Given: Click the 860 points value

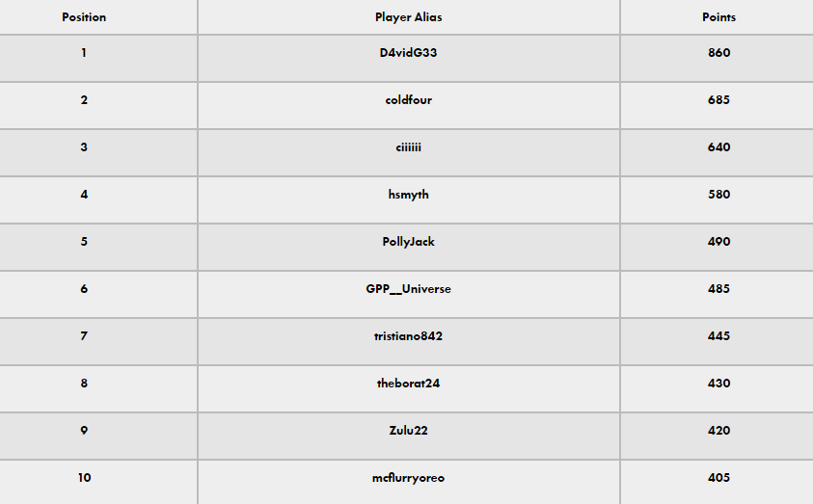Looking at the screenshot, I should pyautogui.click(x=719, y=53).
